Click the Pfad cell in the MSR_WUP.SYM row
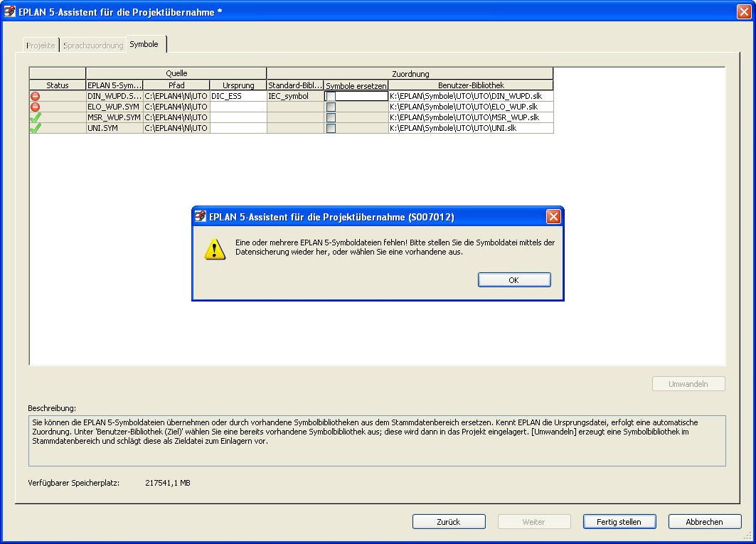This screenshot has width=756, height=544. tap(176, 117)
